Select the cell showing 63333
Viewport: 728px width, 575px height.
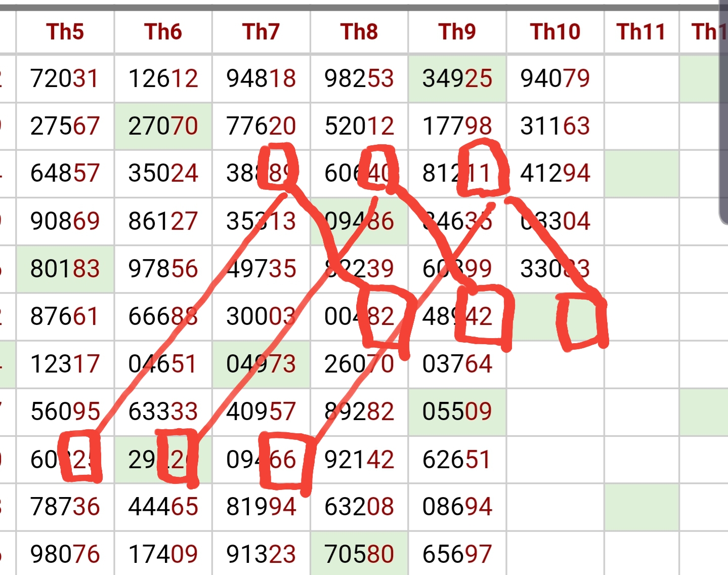163,412
